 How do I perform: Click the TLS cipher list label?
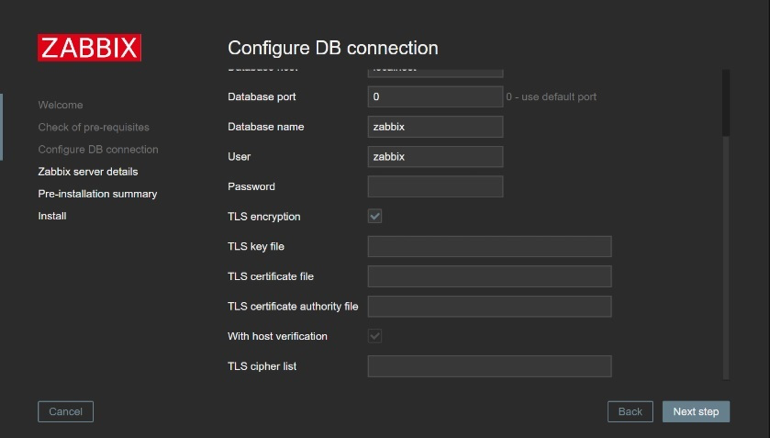tap(262, 366)
